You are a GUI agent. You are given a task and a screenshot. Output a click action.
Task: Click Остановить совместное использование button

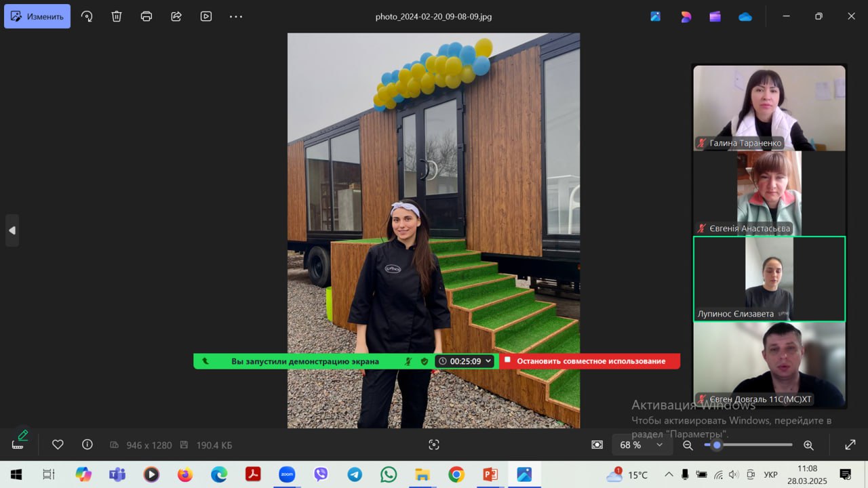[590, 361]
